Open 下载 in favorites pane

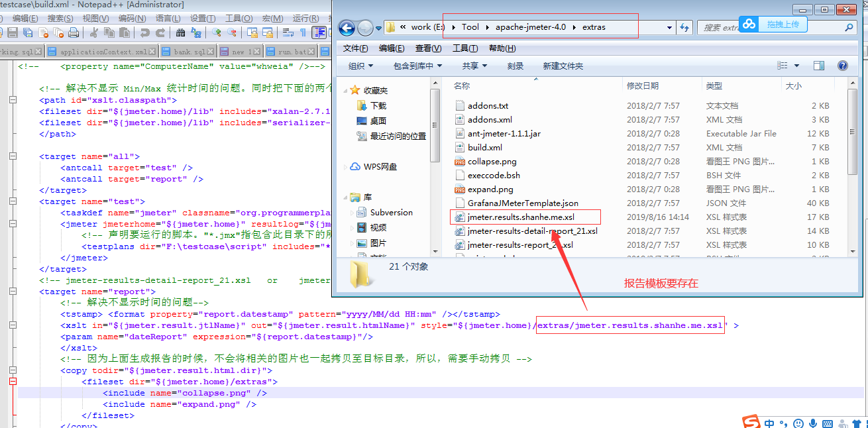pyautogui.click(x=378, y=105)
